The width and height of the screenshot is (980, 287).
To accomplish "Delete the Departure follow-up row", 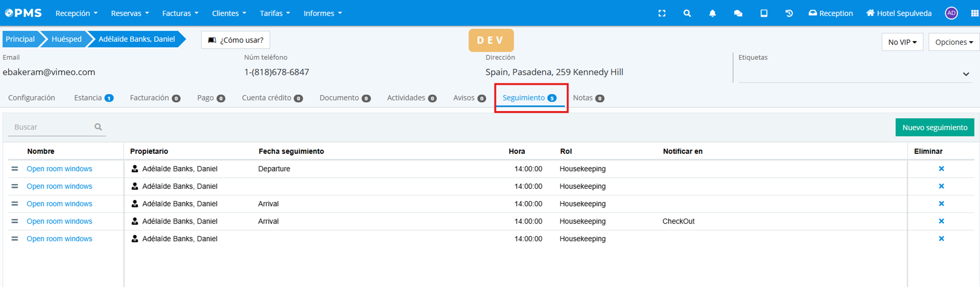I will pos(941,169).
